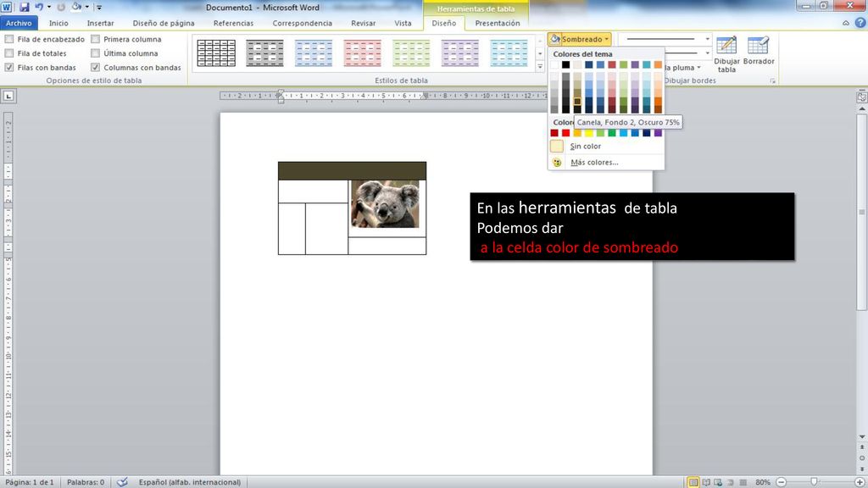Screen dimensions: 868x488
Task: Click the zoom slider handle
Action: (x=814, y=482)
